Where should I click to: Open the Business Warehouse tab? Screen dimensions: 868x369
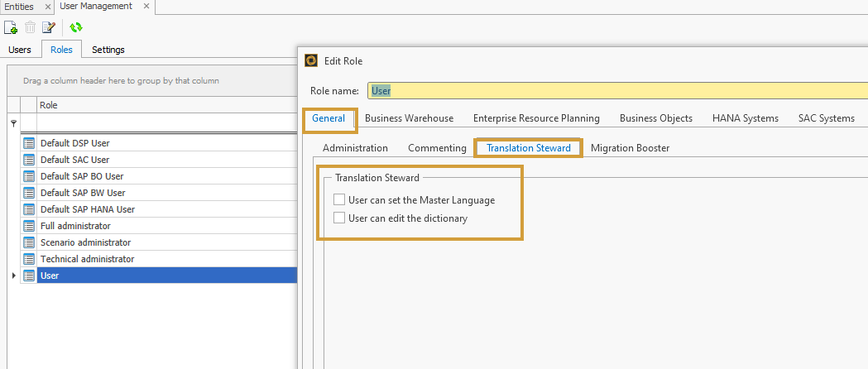pos(409,118)
